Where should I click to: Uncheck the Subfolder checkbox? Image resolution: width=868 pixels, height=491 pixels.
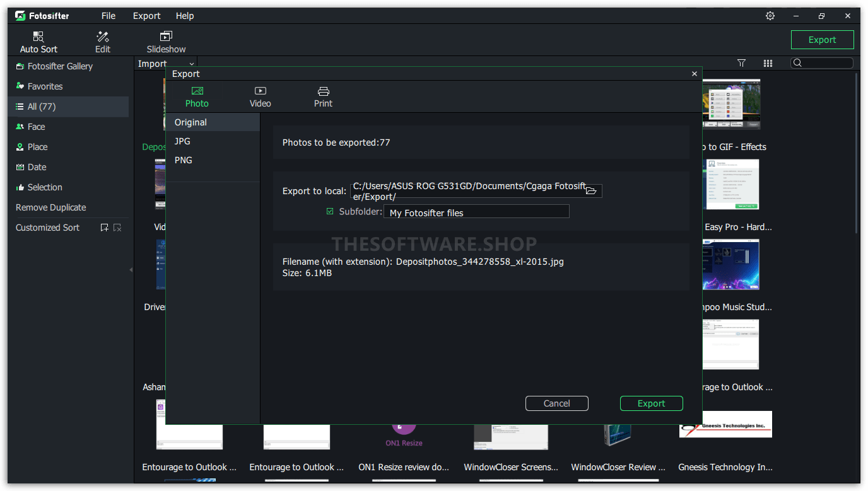click(330, 212)
